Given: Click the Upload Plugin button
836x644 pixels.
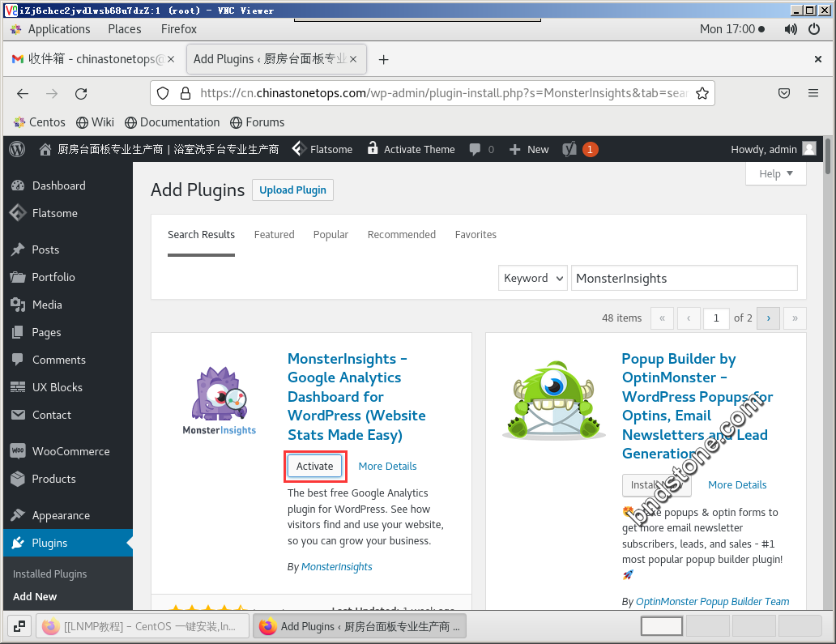Looking at the screenshot, I should (x=292, y=190).
